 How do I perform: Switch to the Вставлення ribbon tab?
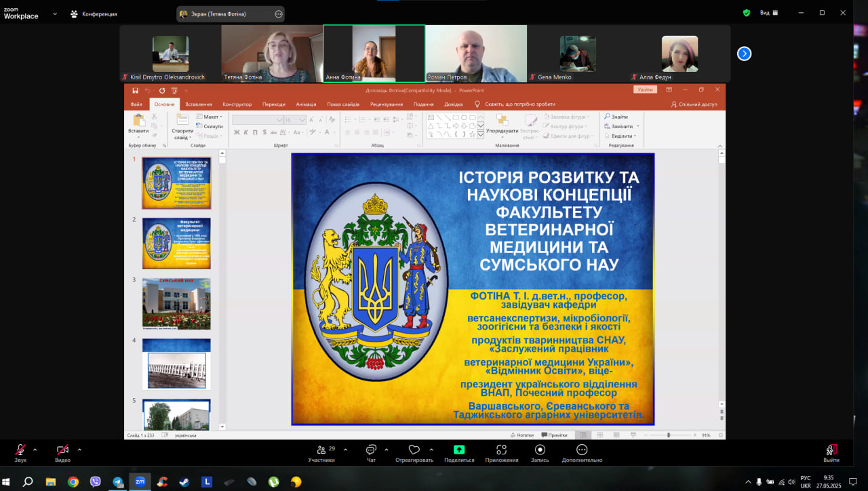coord(198,104)
